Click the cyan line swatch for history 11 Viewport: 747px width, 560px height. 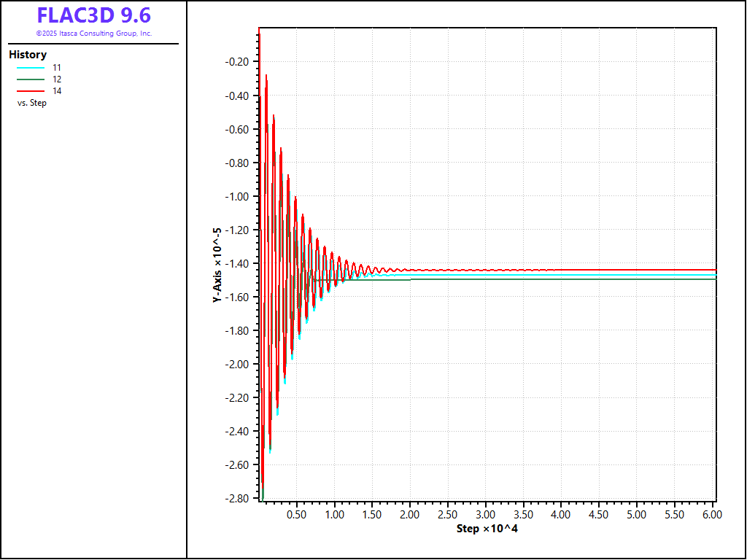tap(31, 68)
